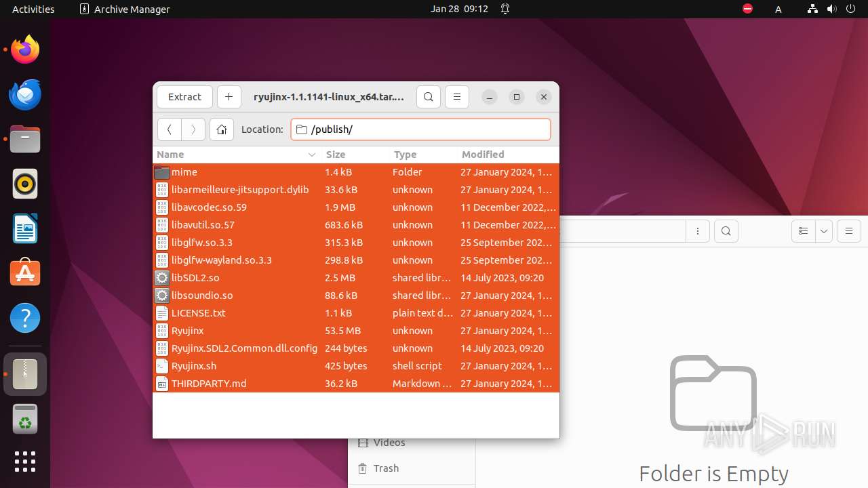This screenshot has width=868, height=488.
Task: Open Trash from the dock
Action: pos(25,419)
